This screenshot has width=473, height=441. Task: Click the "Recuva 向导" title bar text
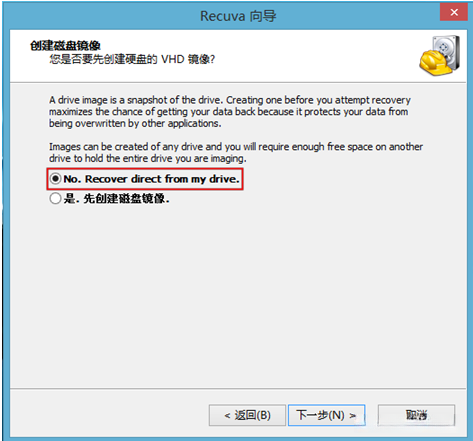coord(238,16)
